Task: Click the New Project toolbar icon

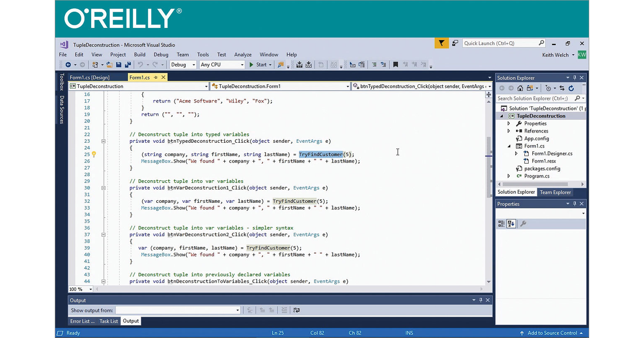Action: pos(95,65)
